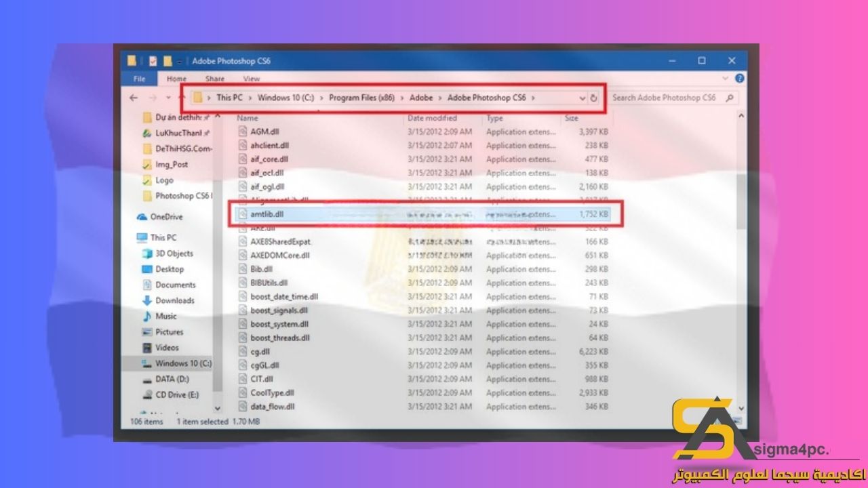Select the AXEDOMCore.dll file icon
The image size is (868, 488).
pyautogui.click(x=244, y=256)
